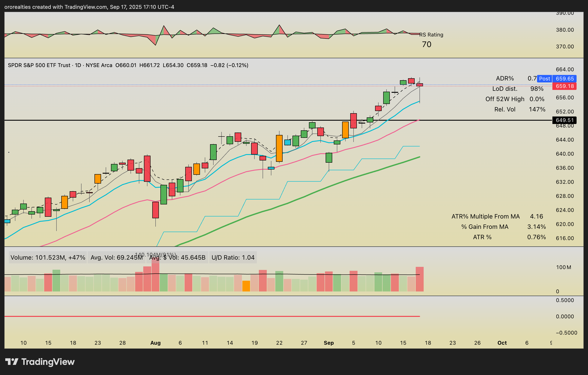Screen dimensions: 588x375
Task: Click the SPDR S&P 500 ETF Trust title
Action: pyautogui.click(x=39, y=65)
